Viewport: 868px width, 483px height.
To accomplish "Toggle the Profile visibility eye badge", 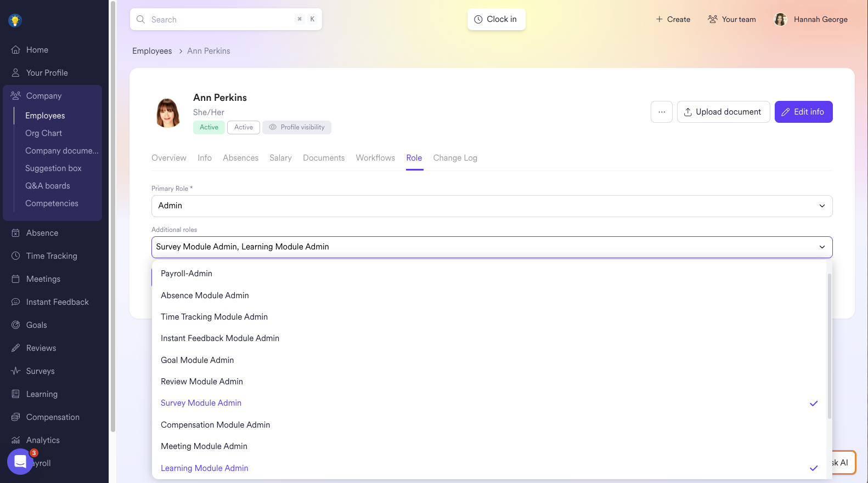I will pyautogui.click(x=297, y=127).
